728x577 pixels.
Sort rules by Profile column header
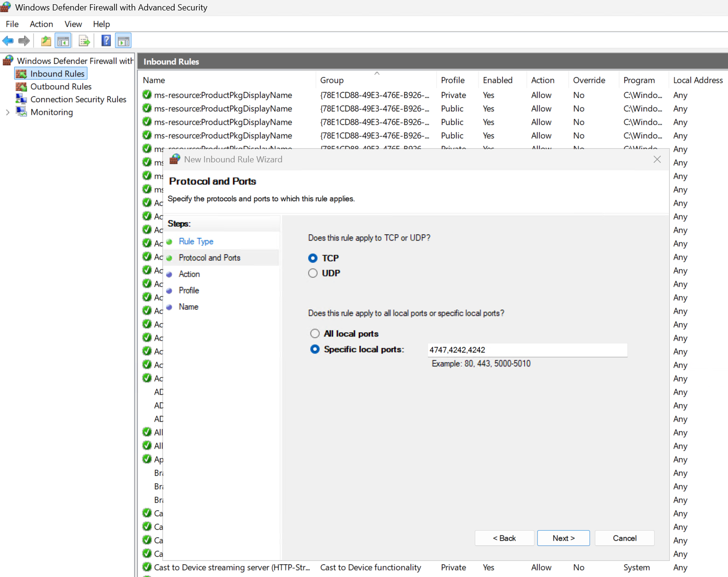point(453,80)
